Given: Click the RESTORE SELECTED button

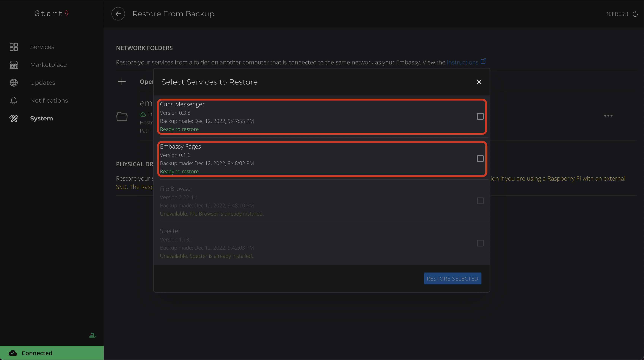Looking at the screenshot, I should 452,279.
